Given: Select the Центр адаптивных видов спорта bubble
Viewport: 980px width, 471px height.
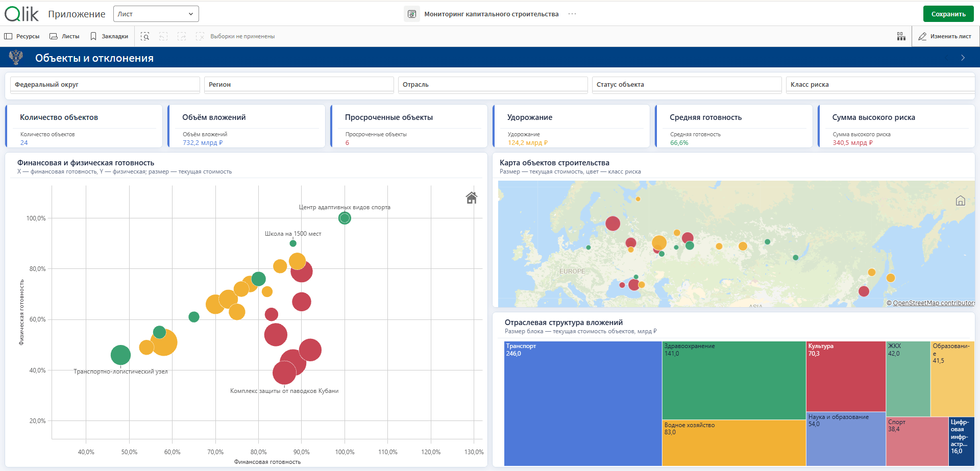Looking at the screenshot, I should (x=345, y=218).
